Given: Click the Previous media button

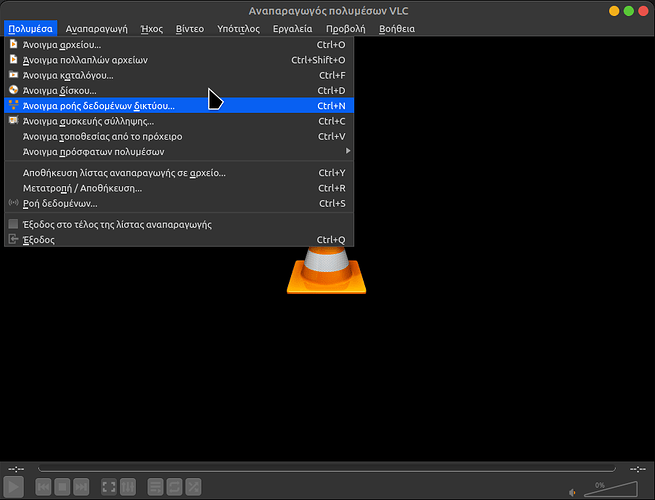Looking at the screenshot, I should click(x=44, y=487).
